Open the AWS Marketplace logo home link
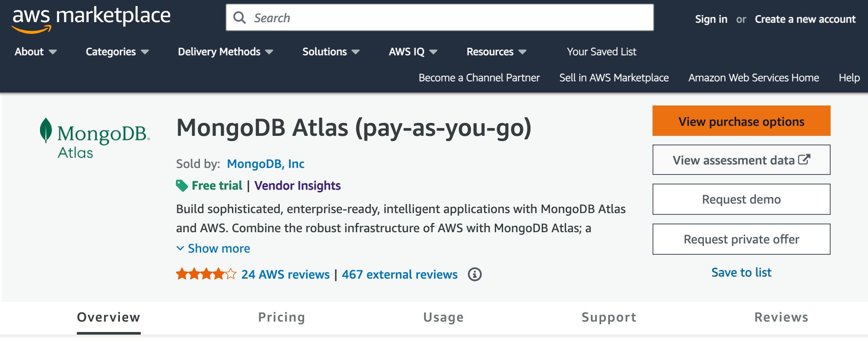 [x=91, y=19]
